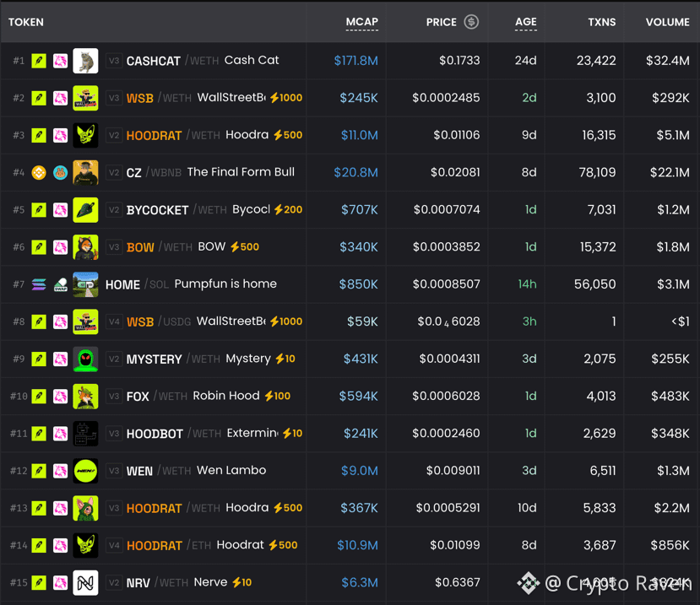Viewport: 700px width, 605px height.
Task: Select the 16,315 transactions cell
Action: pos(599,135)
